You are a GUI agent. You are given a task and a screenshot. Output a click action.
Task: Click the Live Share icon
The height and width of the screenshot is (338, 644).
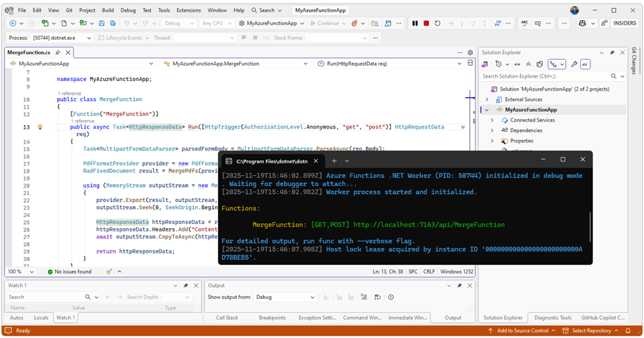[604, 23]
